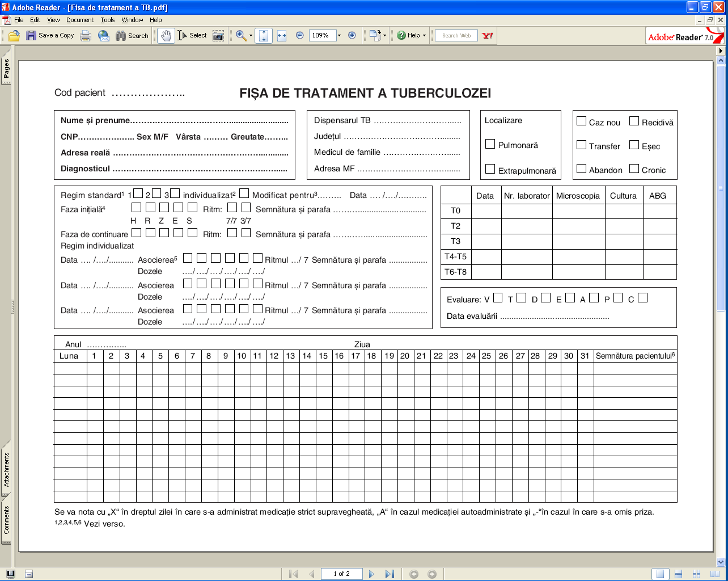Mark the Cronic checkbox
The width and height of the screenshot is (728, 581).
click(634, 169)
